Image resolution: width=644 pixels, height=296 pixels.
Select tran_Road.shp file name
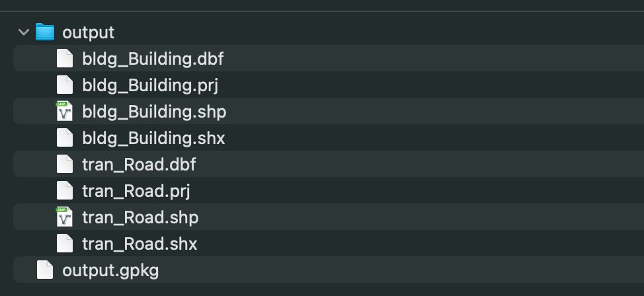(x=140, y=217)
